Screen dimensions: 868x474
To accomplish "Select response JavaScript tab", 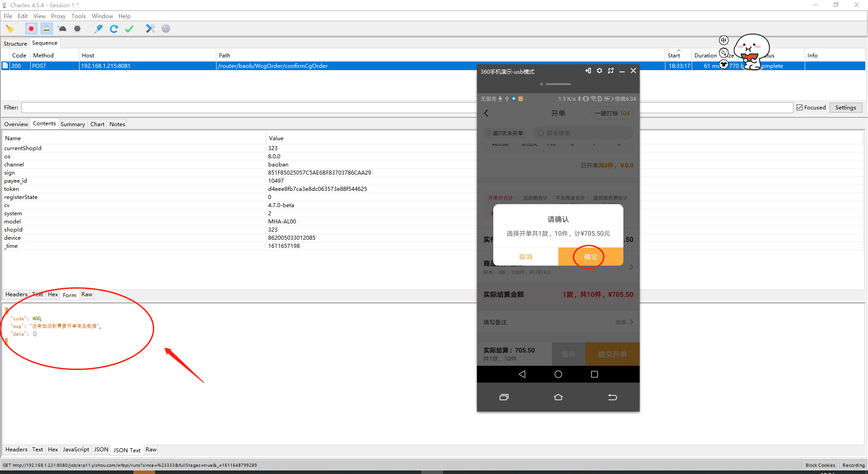I will (x=76, y=450).
